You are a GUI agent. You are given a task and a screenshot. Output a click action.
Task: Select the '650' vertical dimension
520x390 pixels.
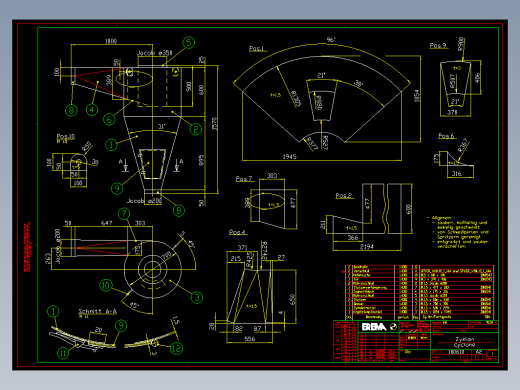click(292, 299)
